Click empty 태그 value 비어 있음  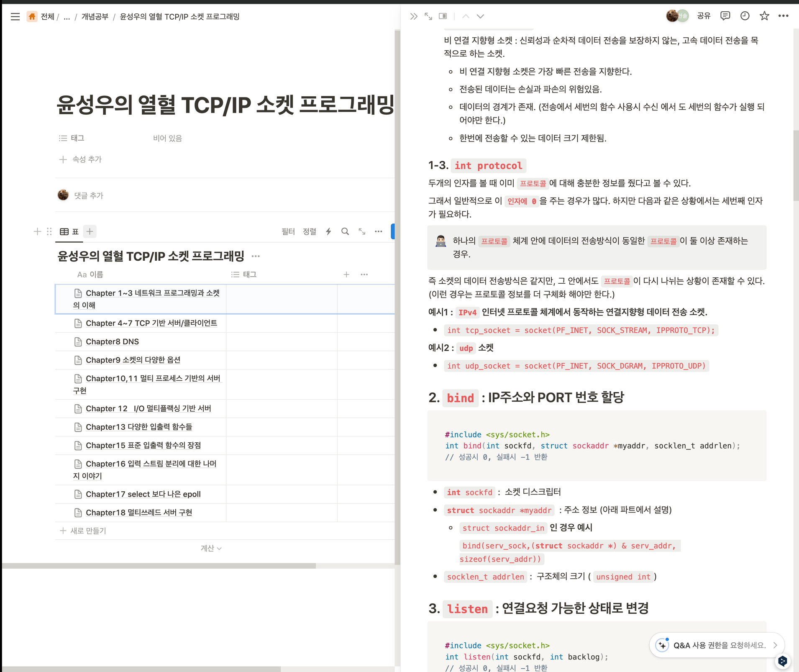pyautogui.click(x=167, y=138)
